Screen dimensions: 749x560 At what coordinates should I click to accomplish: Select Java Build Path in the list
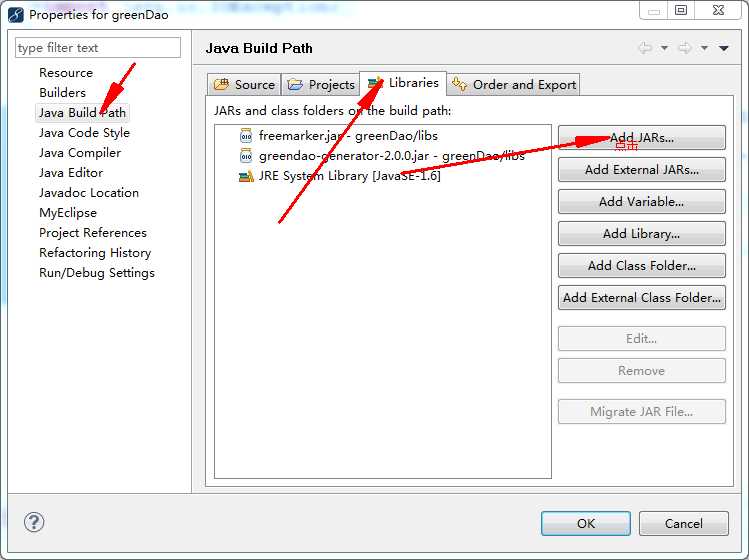(82, 113)
